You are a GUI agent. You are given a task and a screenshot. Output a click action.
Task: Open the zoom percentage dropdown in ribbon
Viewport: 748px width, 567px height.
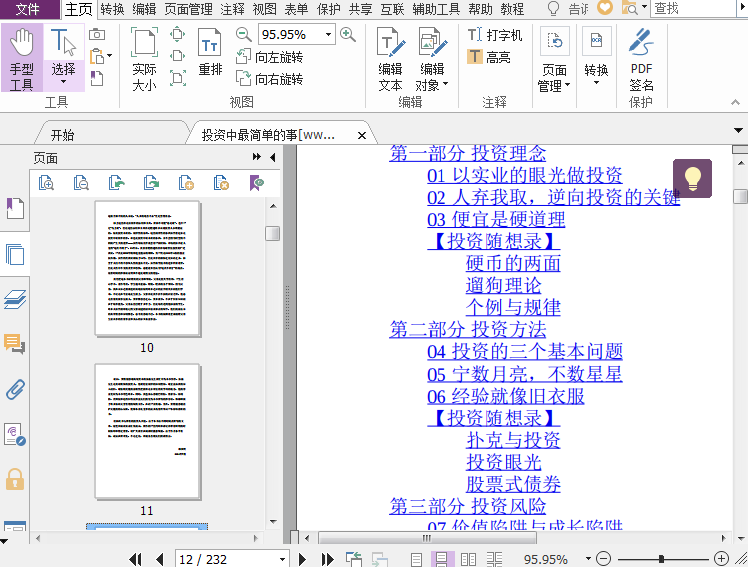328,34
